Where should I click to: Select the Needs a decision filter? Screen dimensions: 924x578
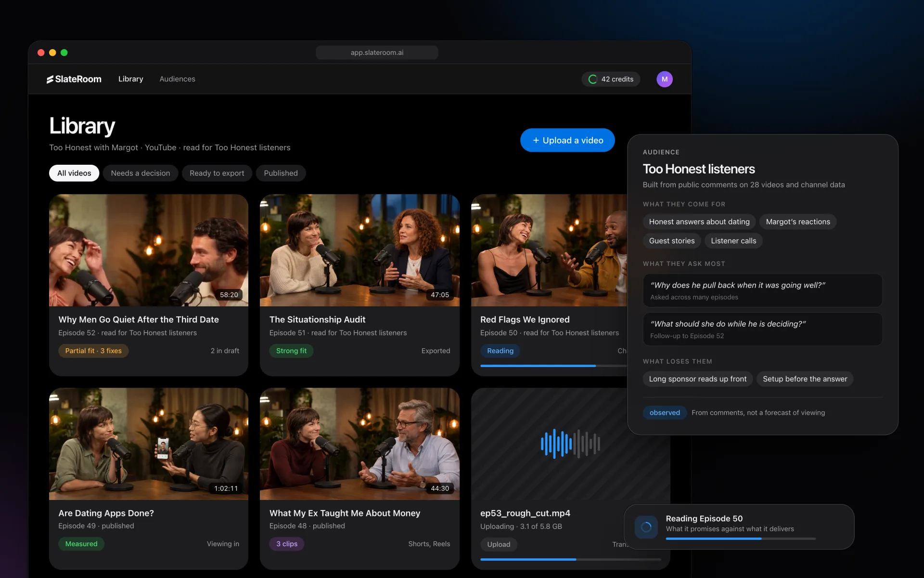(x=140, y=173)
